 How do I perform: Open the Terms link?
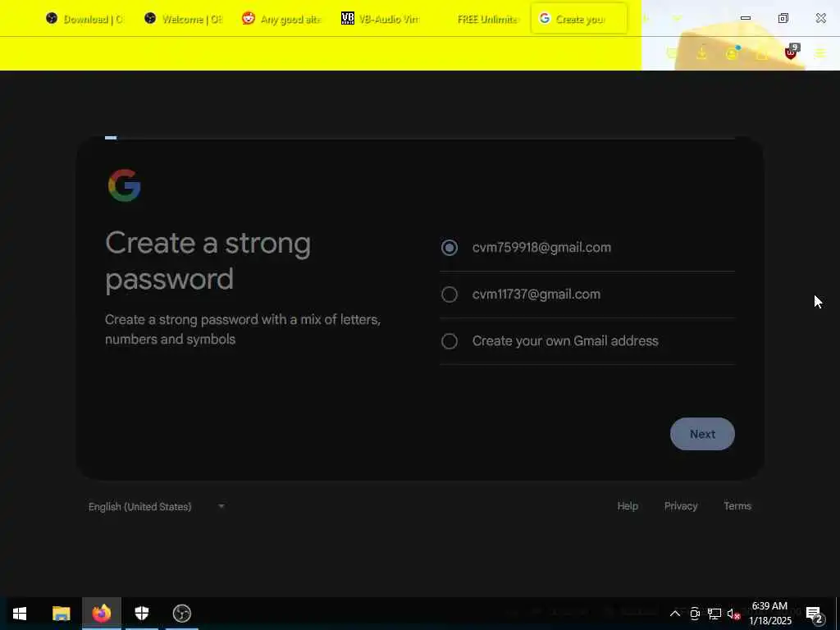(x=737, y=506)
